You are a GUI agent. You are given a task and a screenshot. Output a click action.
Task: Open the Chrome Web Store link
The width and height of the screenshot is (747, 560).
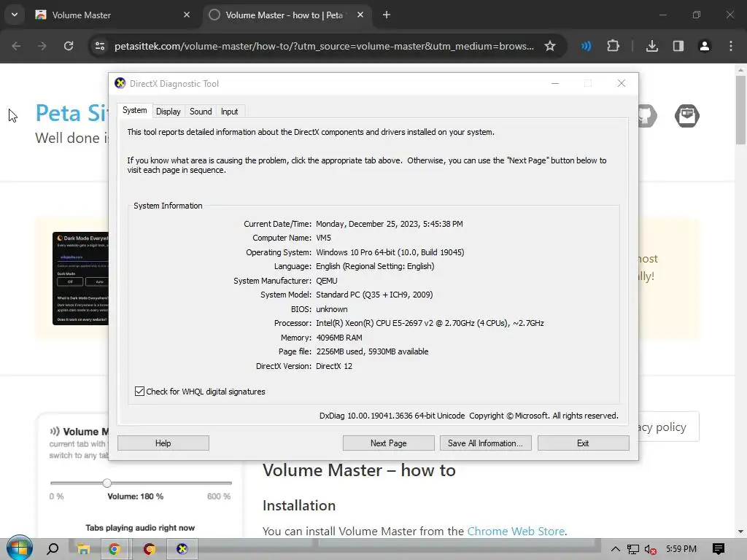516,531
